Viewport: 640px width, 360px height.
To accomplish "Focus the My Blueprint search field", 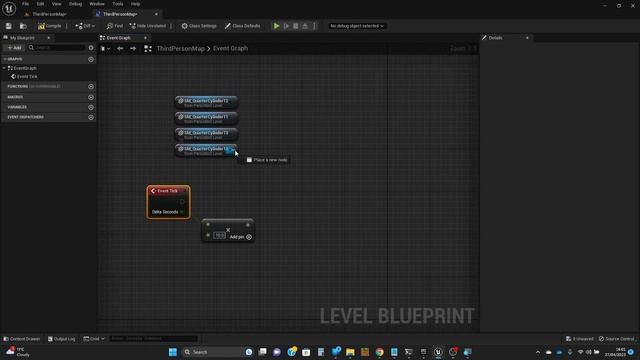I will pos(57,48).
